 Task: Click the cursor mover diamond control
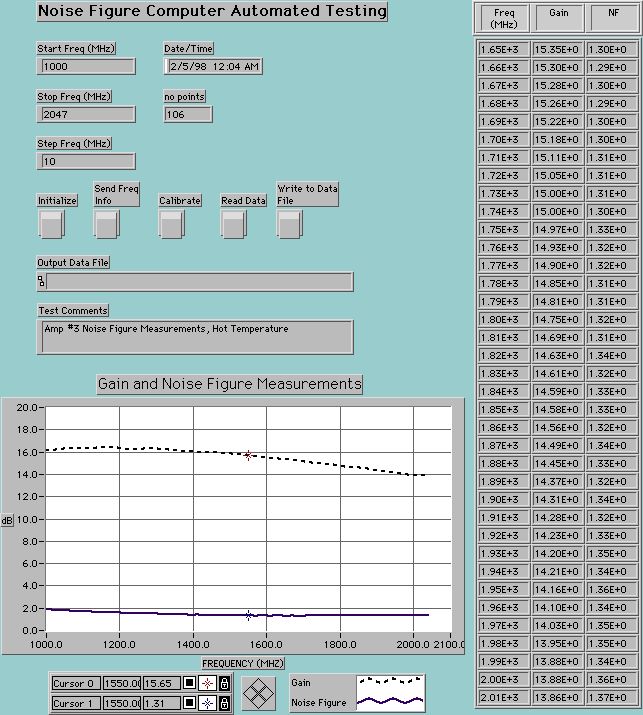tap(259, 693)
